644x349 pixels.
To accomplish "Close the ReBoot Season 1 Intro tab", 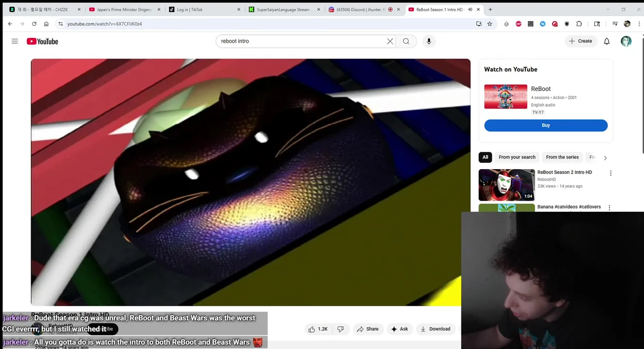I will [x=479, y=9].
